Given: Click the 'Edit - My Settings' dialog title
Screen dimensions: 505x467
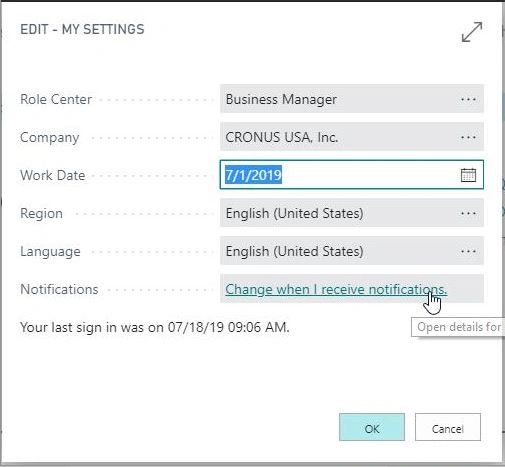Looking at the screenshot, I should [82, 29].
